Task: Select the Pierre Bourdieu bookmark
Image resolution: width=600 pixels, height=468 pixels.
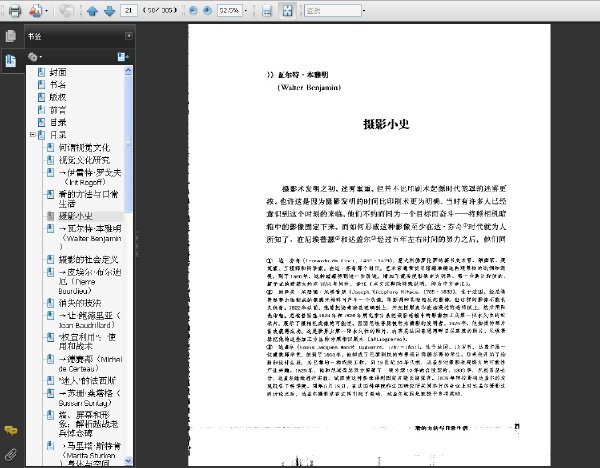Action: point(90,282)
